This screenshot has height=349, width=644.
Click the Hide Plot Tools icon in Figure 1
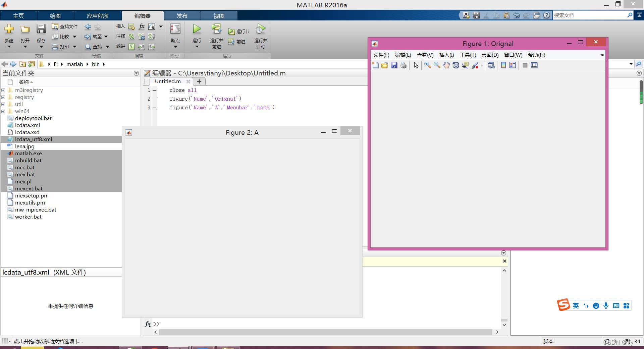[x=525, y=65]
